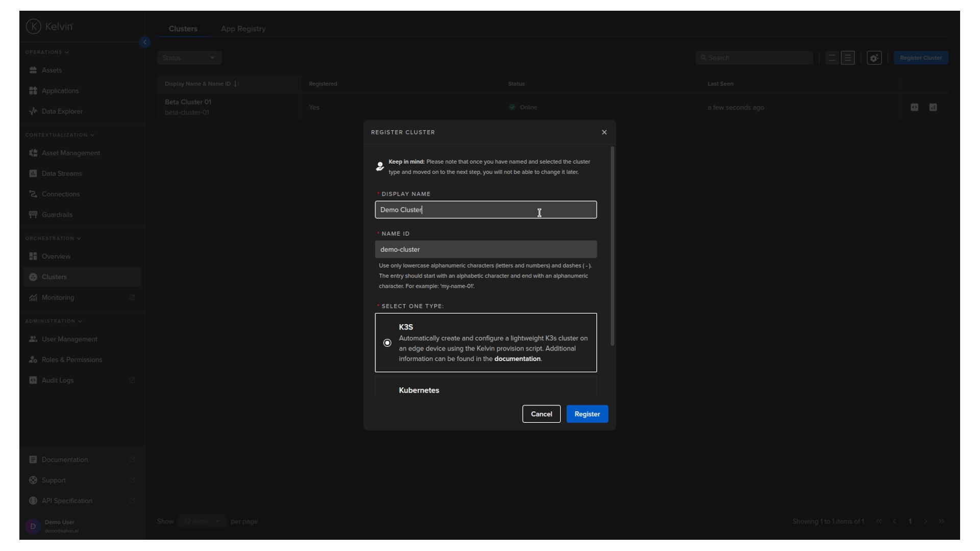Switch to the App Registry tab

tap(243, 29)
